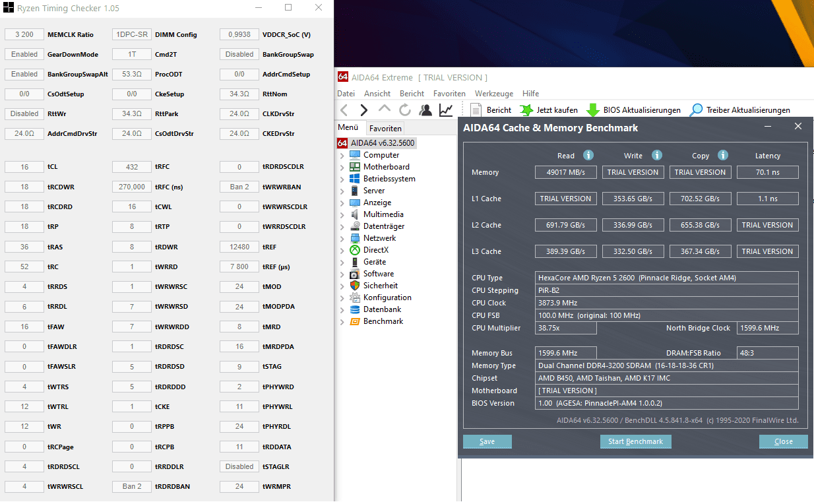Click the Jetzt kaufen star icon

(x=526, y=110)
